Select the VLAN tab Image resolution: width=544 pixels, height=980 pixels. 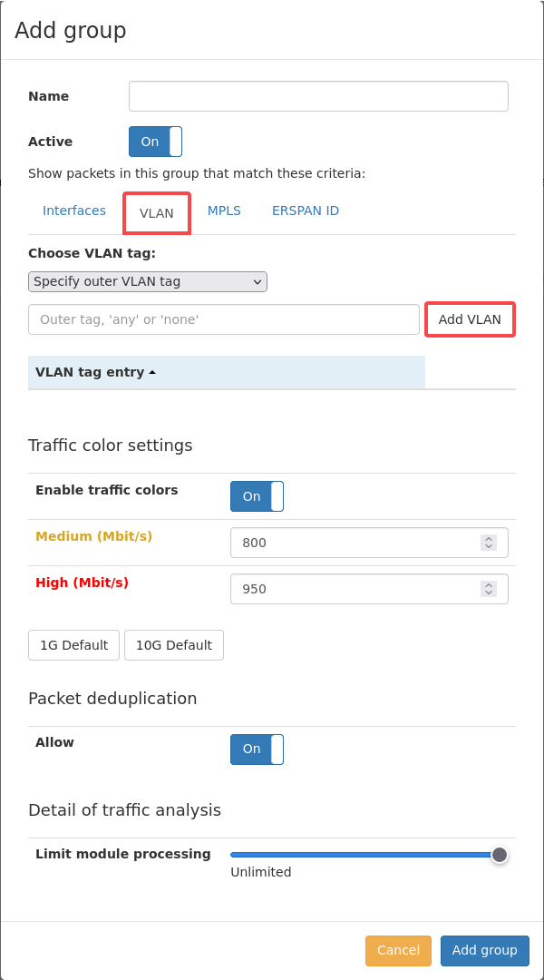[157, 213]
